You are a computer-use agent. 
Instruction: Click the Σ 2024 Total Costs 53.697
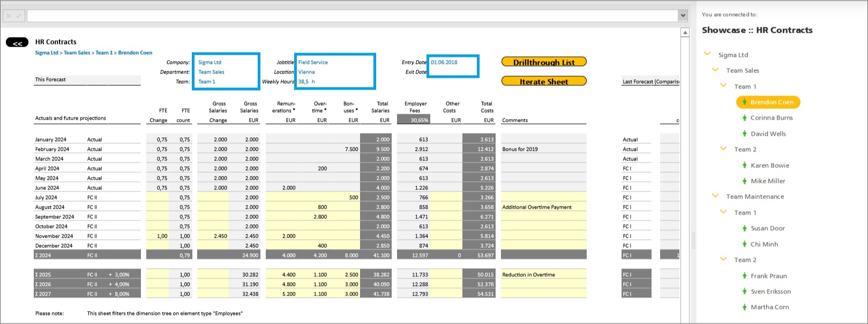click(x=479, y=255)
